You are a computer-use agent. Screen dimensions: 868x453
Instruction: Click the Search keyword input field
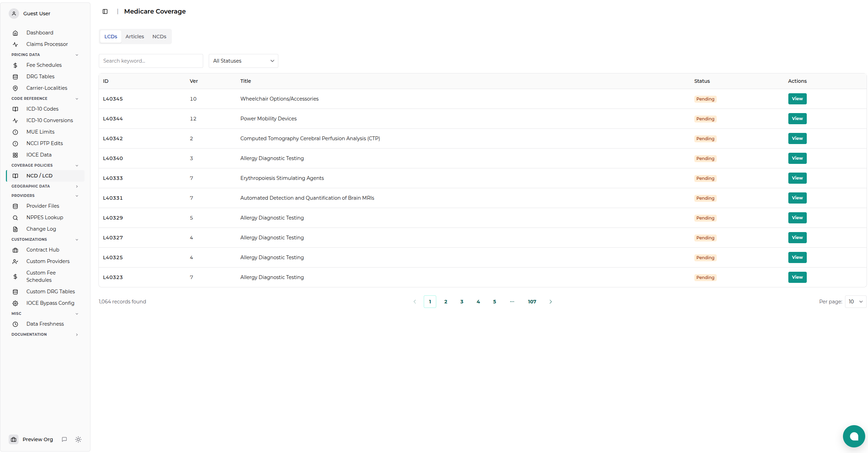click(151, 61)
